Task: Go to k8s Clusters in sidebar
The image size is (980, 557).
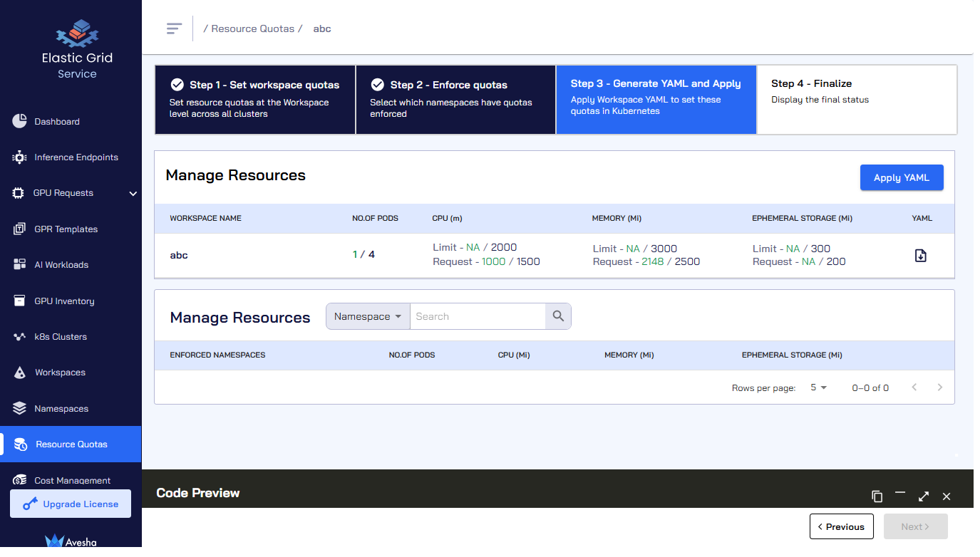Action: [x=60, y=337]
